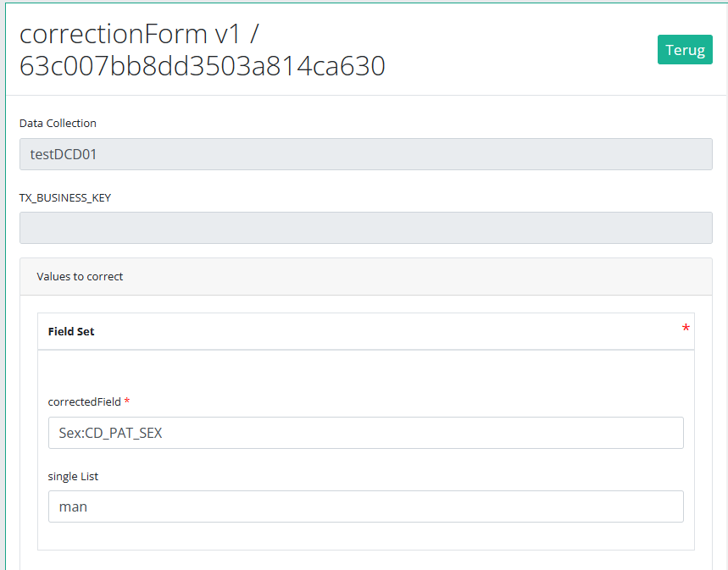
Task: Click the empty TX_BUSINESS_KEY field
Action: pos(365,228)
